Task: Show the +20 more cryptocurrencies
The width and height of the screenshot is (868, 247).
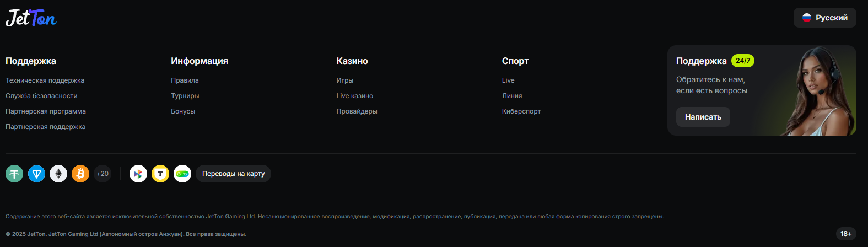Action: [103, 174]
